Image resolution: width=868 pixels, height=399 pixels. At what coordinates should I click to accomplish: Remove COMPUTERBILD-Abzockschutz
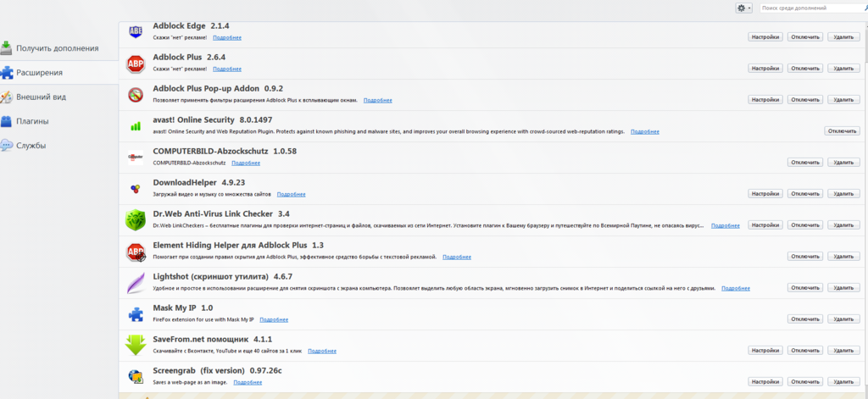843,163
